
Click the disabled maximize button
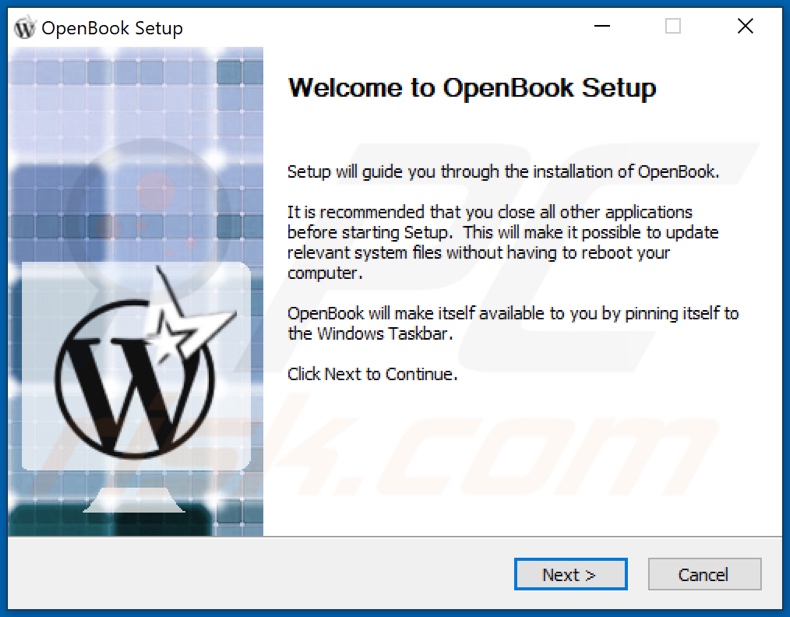673,26
